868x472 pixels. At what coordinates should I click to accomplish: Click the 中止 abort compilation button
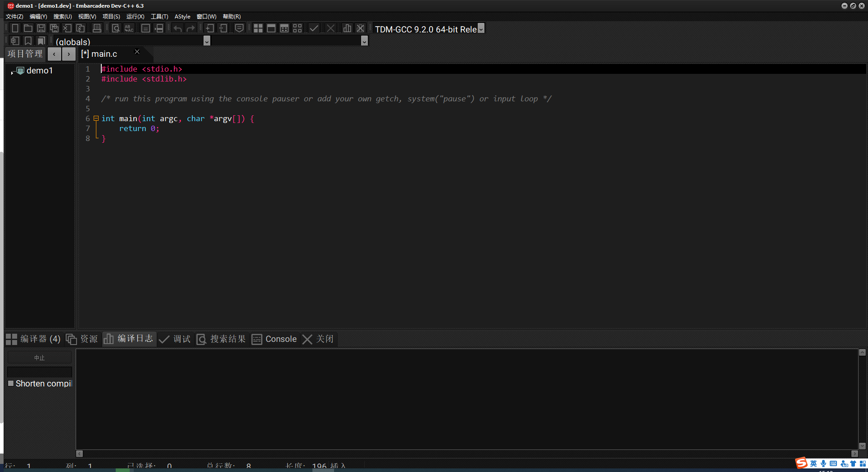tap(40, 358)
